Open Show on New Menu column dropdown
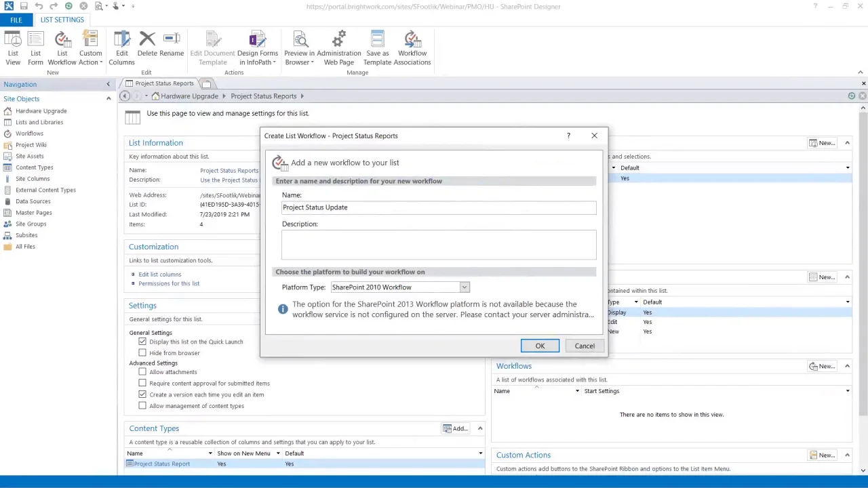This screenshot has width=868, height=488. [x=278, y=453]
